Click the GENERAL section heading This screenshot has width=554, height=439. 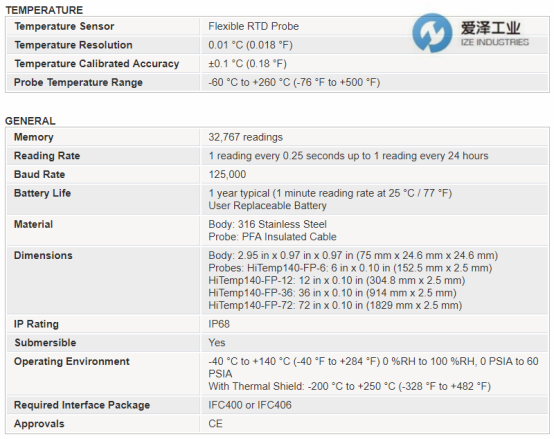[30, 121]
